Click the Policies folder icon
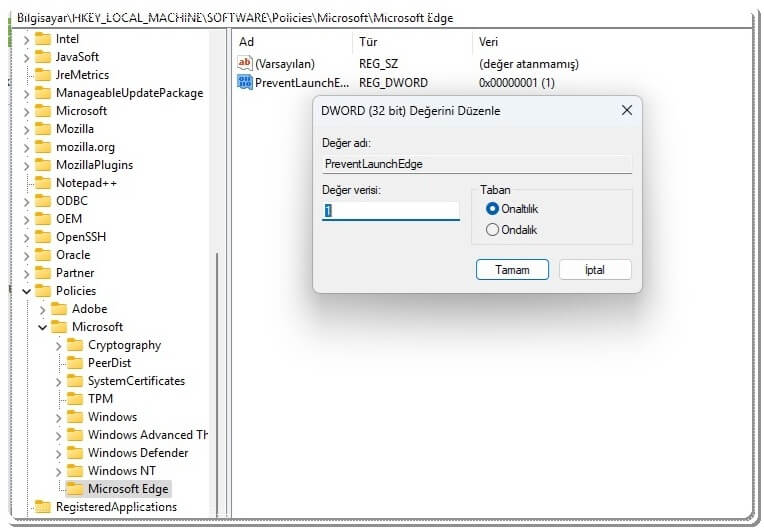 pos(43,291)
